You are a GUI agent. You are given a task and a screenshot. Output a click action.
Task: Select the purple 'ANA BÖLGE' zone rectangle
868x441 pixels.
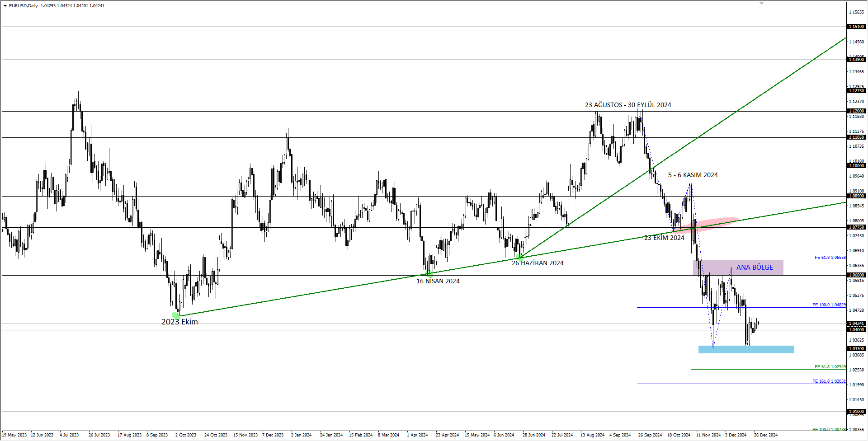click(738, 267)
